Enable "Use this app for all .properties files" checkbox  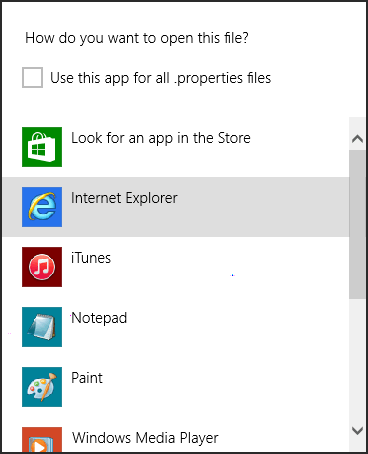(x=32, y=77)
